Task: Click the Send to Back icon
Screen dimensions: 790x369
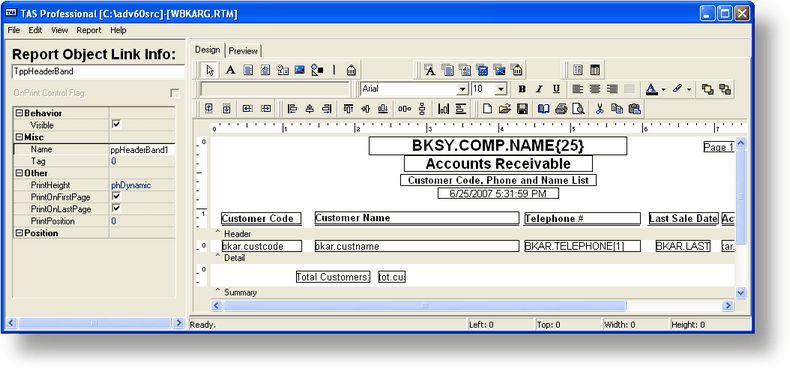Action: point(725,89)
